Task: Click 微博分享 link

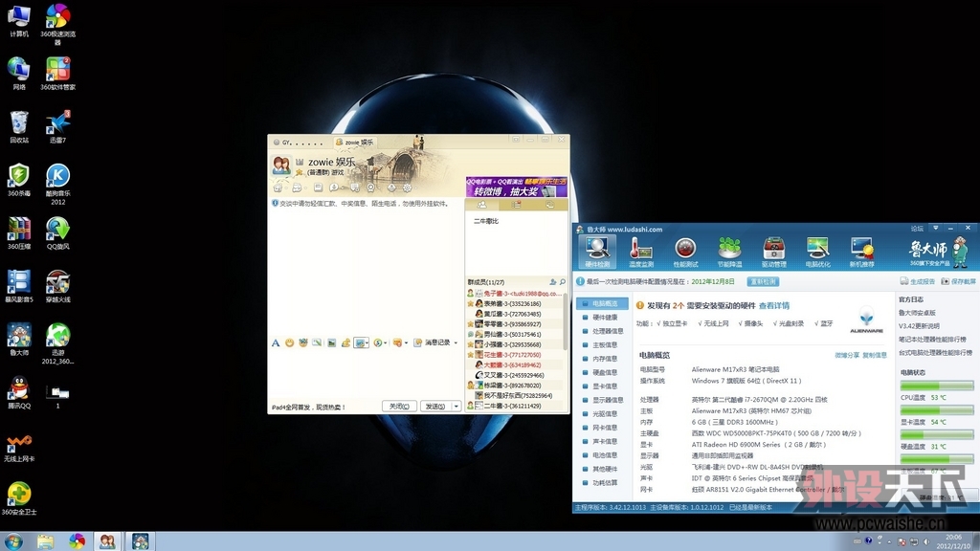Action: tap(847, 355)
